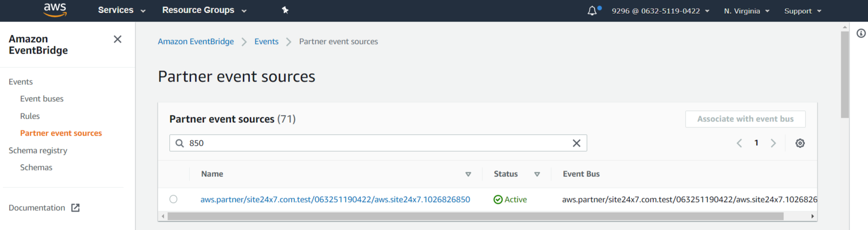Clear the search filter text
Screen dimensions: 868x230
coord(577,143)
